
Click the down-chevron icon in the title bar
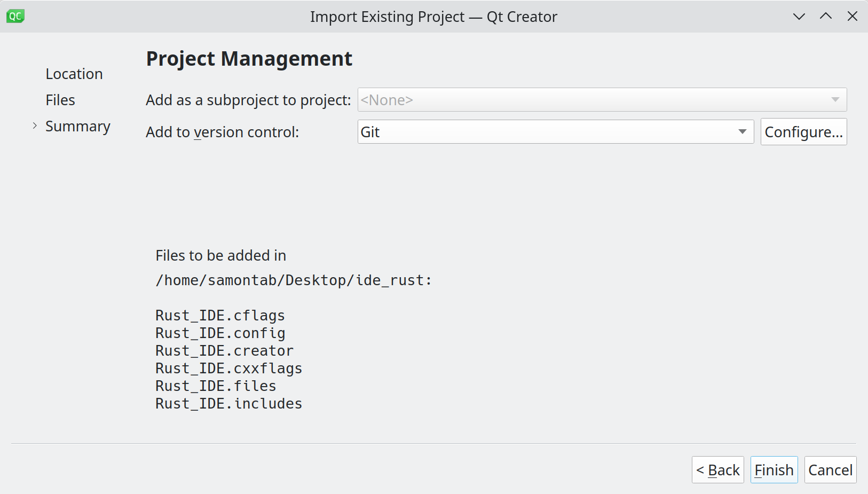point(799,17)
